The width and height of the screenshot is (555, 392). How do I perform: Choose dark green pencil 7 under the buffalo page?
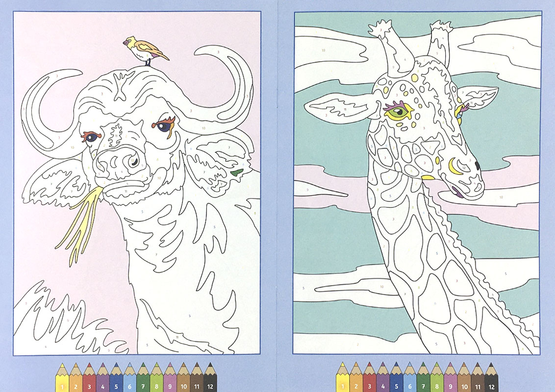point(143,377)
